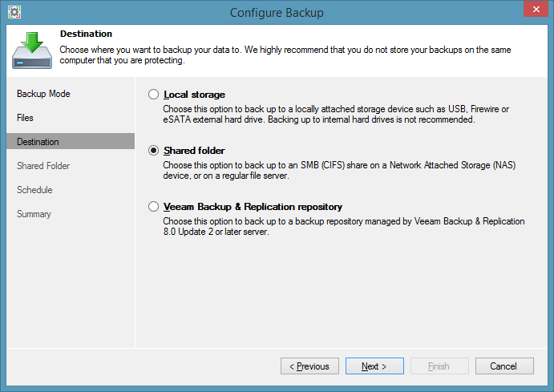Click the Veeam gear icon in title bar
This screenshot has width=554, height=392.
pos(14,12)
